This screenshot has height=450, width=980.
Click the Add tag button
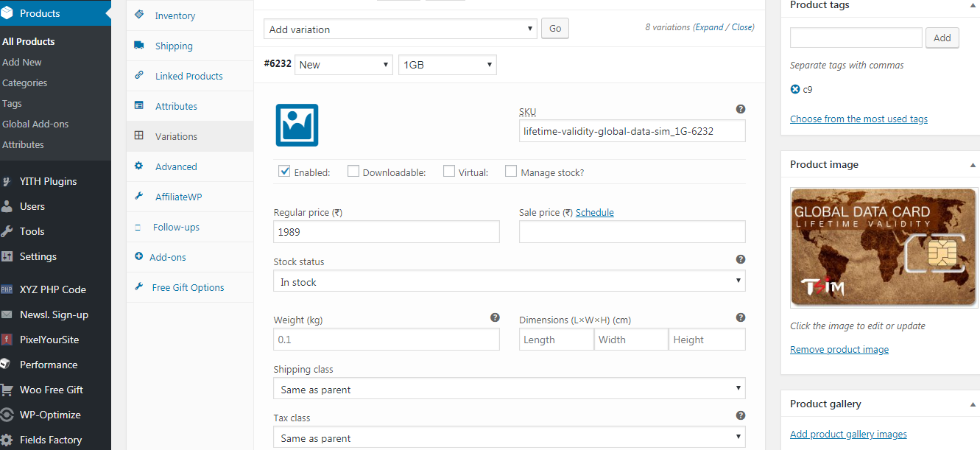(942, 38)
